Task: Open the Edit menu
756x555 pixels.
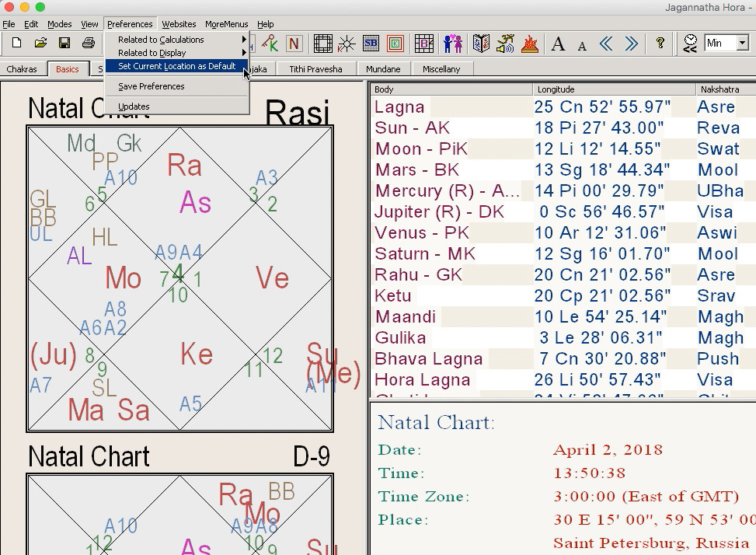Action: coord(31,24)
